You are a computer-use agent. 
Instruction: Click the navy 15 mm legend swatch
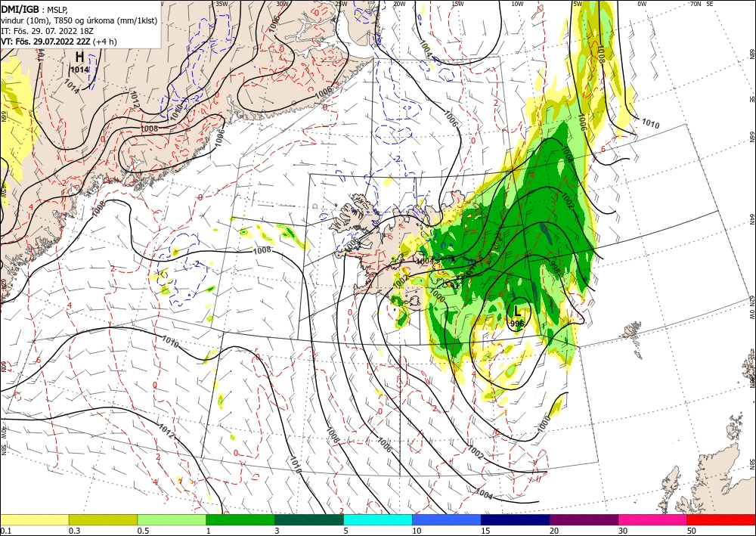coord(516,519)
